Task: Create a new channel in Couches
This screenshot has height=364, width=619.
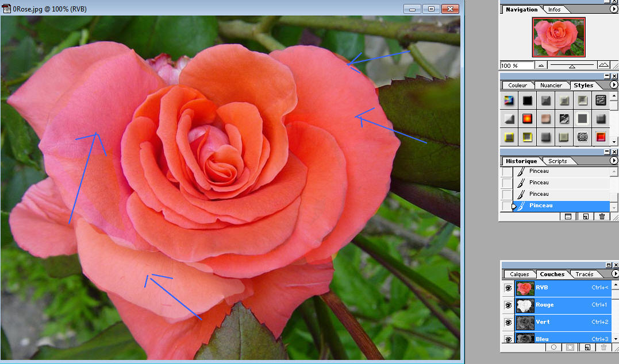Action: [x=587, y=347]
